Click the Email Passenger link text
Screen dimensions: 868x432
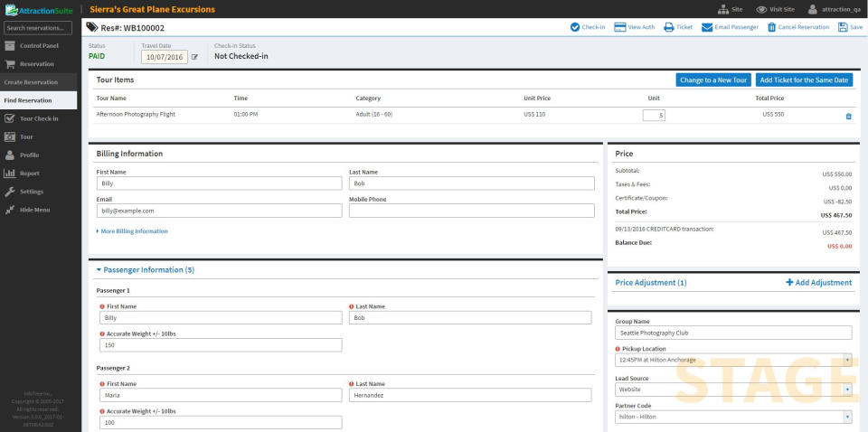(x=736, y=27)
